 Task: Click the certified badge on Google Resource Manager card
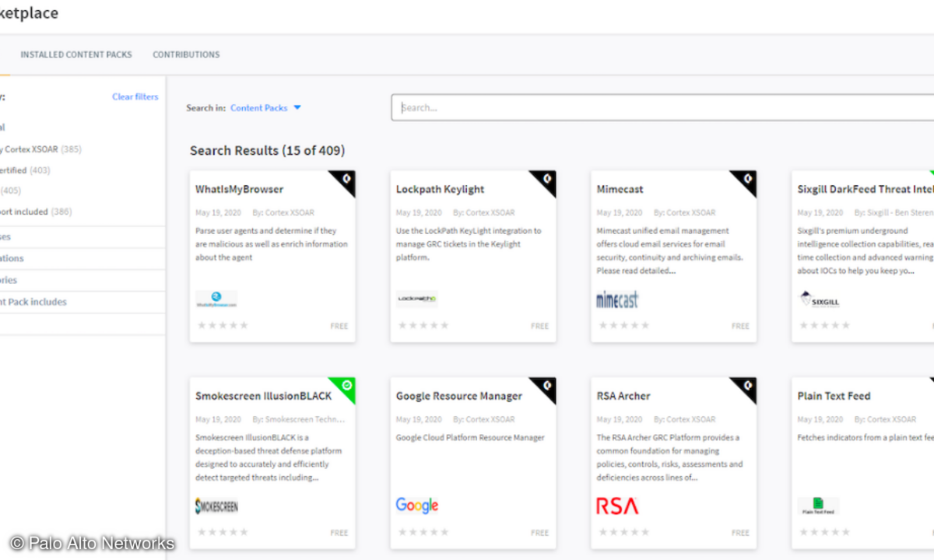point(546,387)
